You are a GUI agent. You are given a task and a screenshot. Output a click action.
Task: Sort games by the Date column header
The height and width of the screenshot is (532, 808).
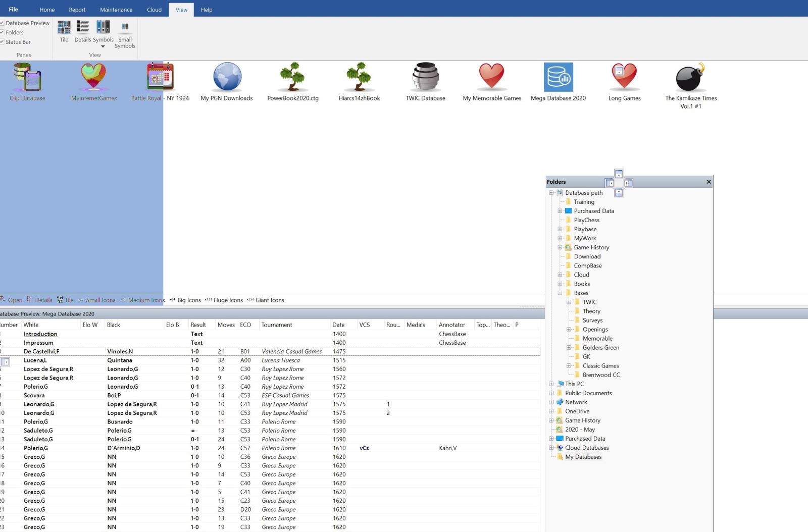(x=338, y=325)
